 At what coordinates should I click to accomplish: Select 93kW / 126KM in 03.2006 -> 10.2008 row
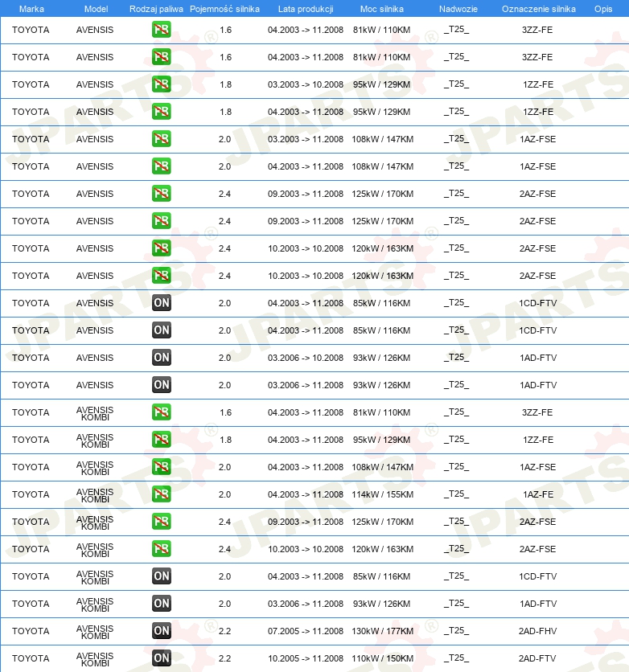381,359
